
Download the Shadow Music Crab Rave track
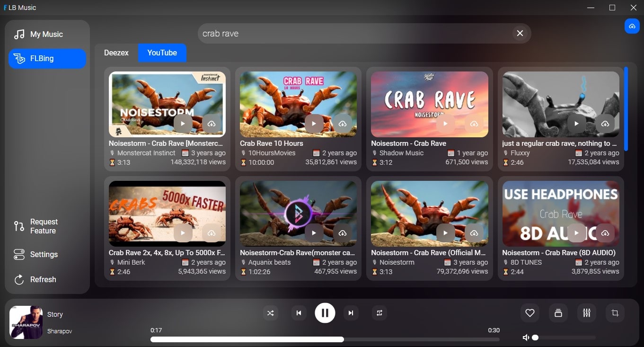474,124
